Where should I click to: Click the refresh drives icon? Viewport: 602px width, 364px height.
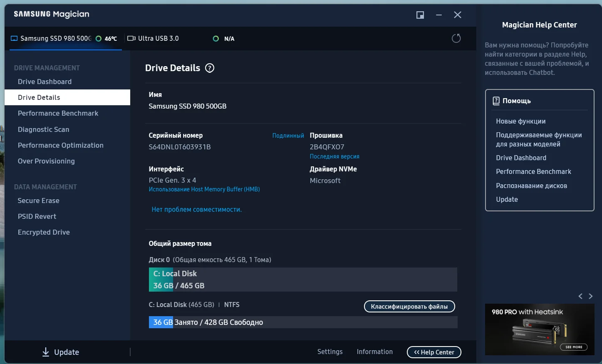click(x=456, y=38)
